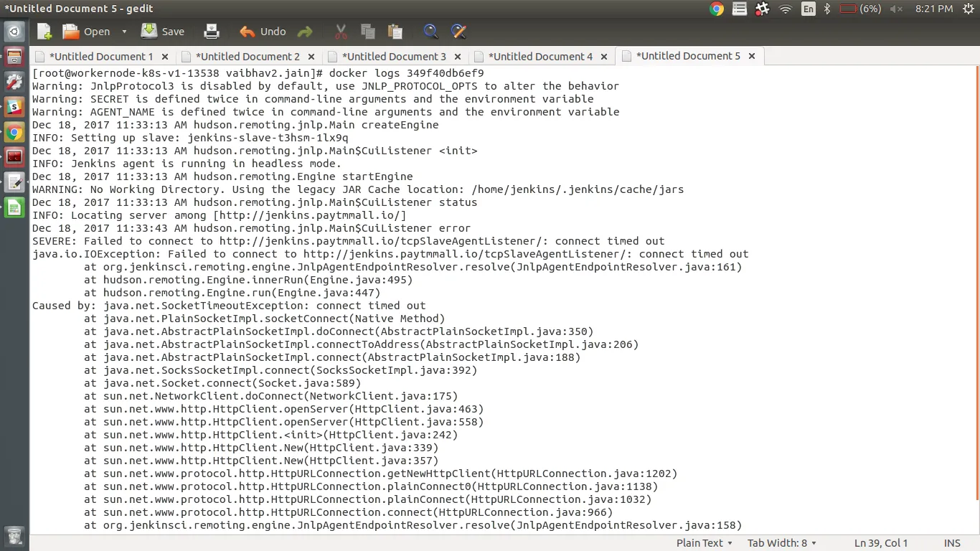Switch to Untitled Document 4 tab

tap(540, 56)
